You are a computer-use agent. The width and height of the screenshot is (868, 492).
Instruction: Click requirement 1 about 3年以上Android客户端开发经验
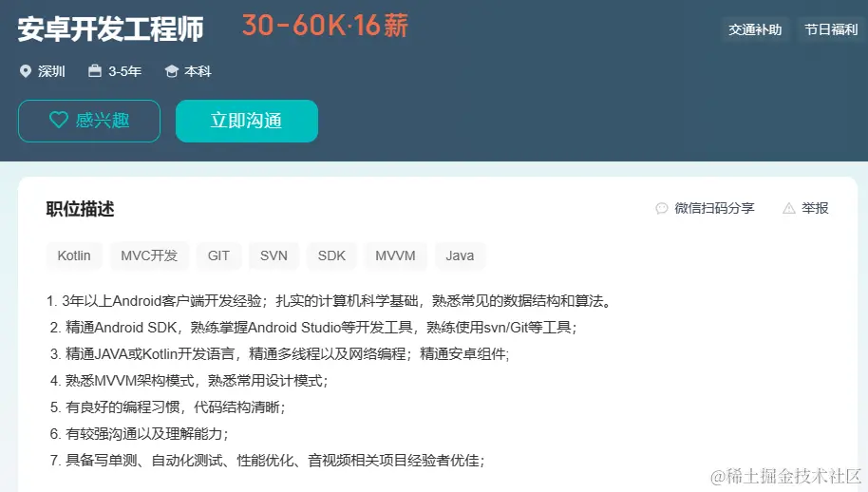330,301
